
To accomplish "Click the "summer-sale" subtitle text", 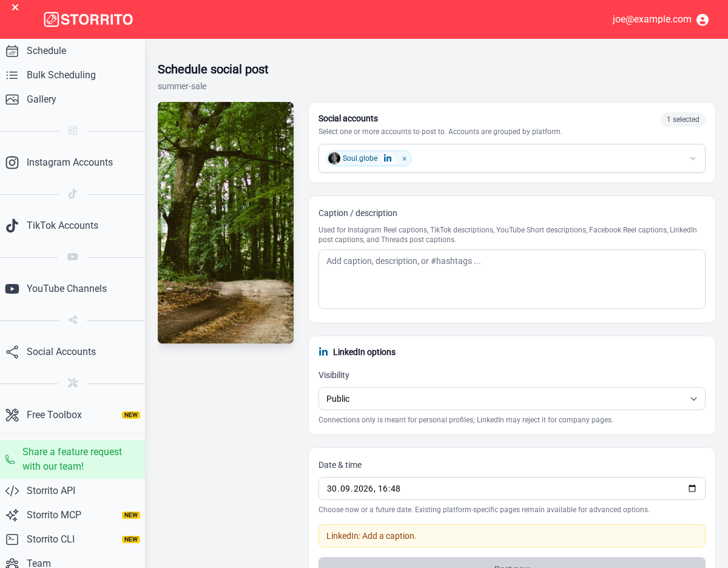I will [182, 86].
